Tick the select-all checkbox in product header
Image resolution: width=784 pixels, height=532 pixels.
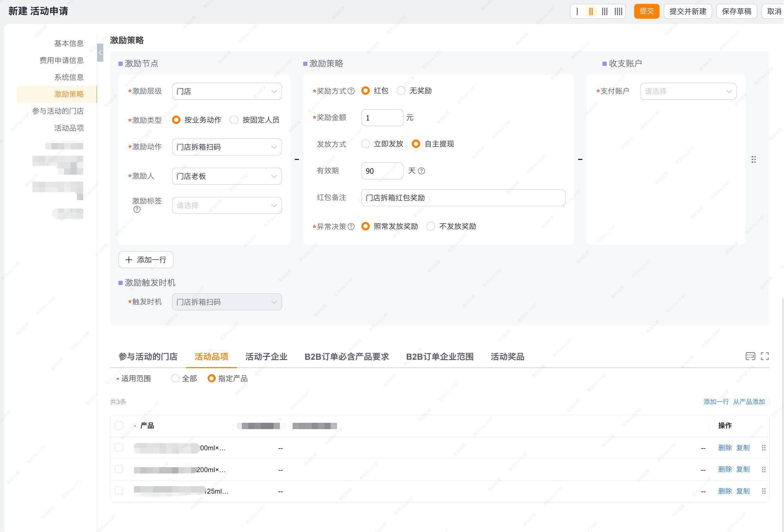pyautogui.click(x=119, y=425)
